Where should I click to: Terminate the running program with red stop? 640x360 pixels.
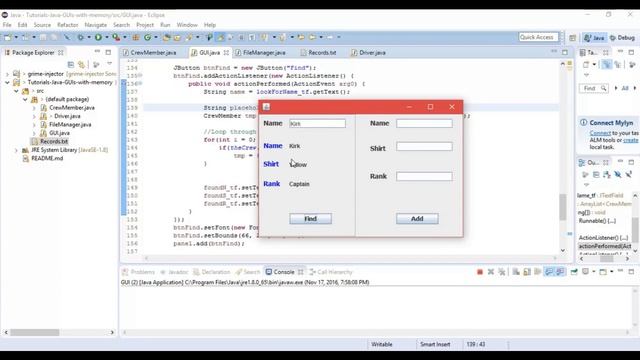pos(480,272)
